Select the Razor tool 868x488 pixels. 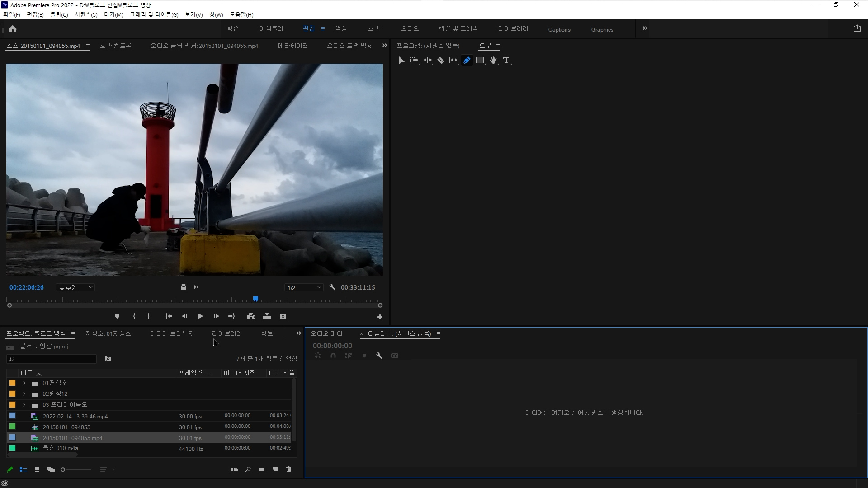click(441, 60)
